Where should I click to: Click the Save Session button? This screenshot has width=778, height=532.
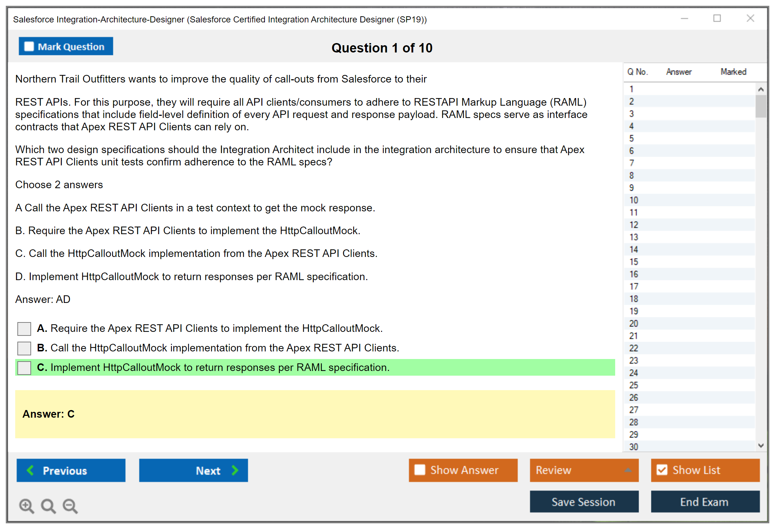pyautogui.click(x=584, y=502)
